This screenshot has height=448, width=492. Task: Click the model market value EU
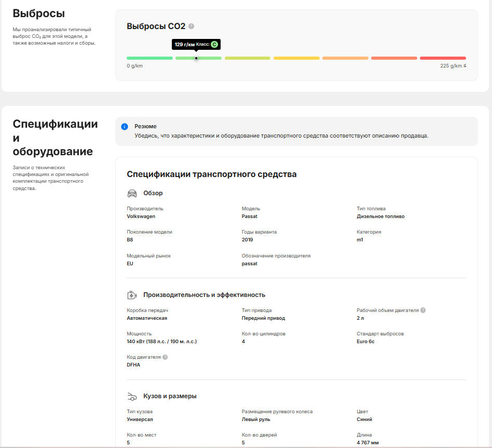tap(130, 263)
